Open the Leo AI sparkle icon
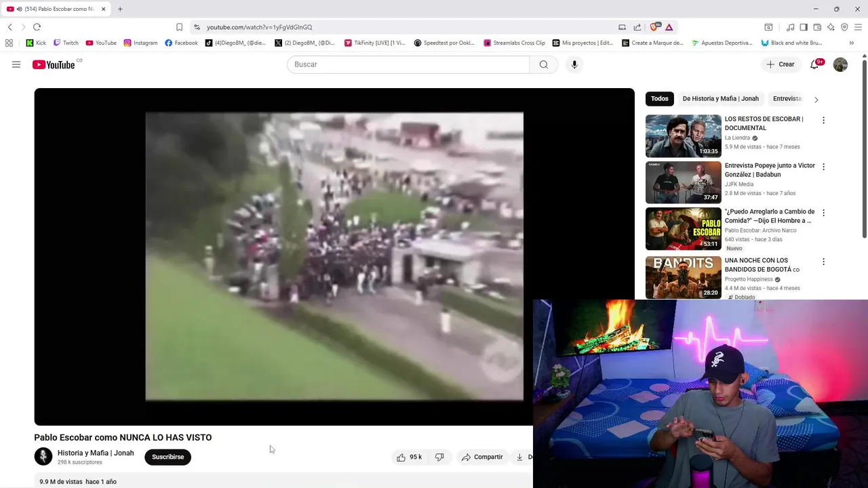 [831, 27]
